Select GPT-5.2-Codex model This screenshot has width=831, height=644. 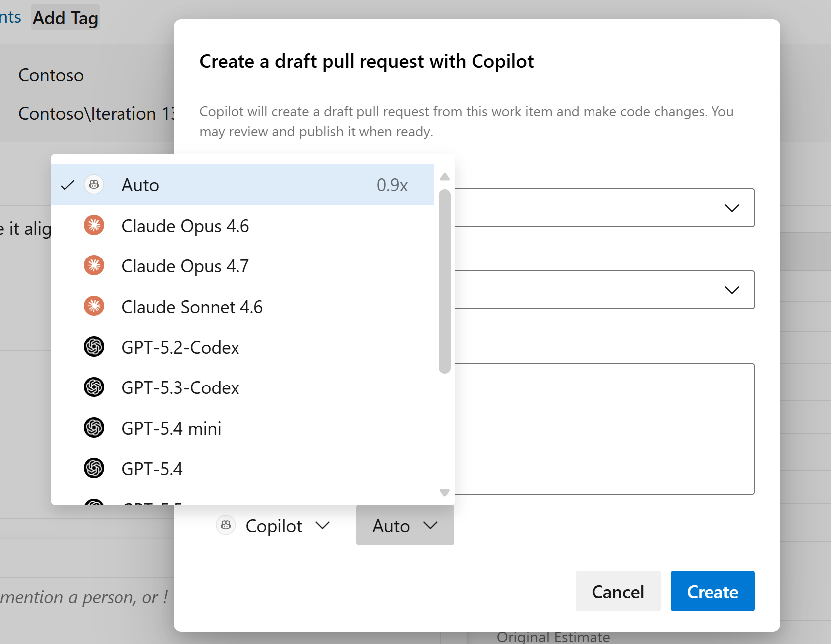pos(242,347)
